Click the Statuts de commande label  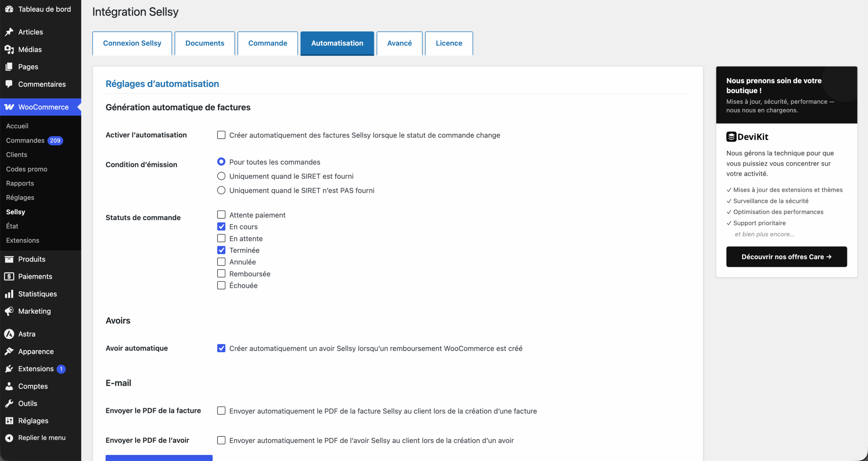point(143,217)
